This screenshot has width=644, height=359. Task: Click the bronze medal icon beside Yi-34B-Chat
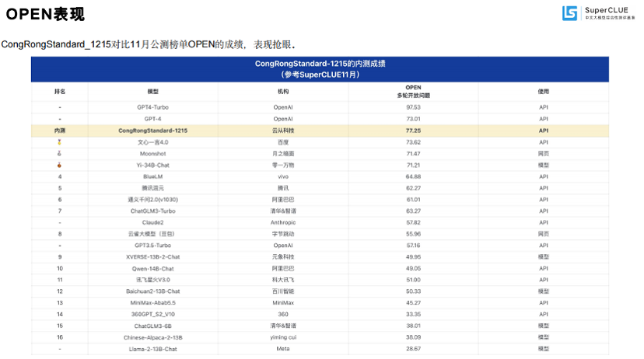coord(60,165)
